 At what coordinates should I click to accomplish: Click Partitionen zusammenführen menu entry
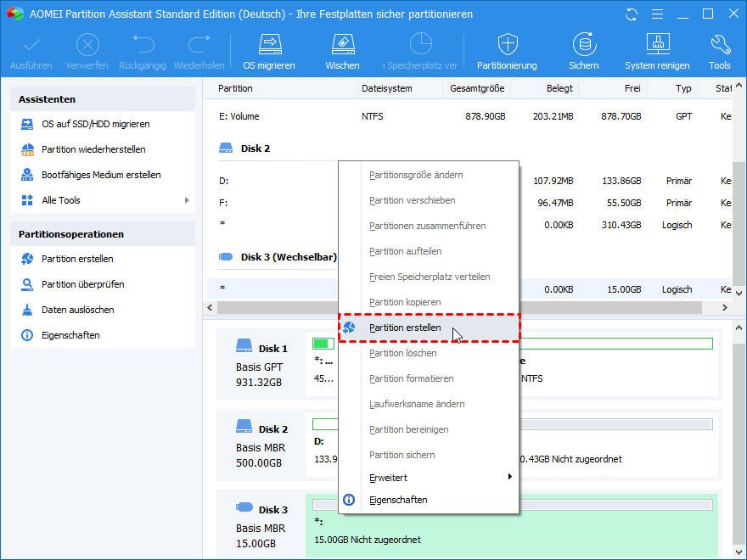(429, 227)
